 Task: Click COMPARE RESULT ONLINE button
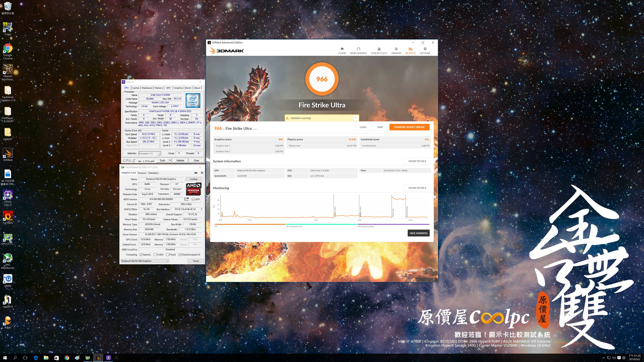[409, 127]
